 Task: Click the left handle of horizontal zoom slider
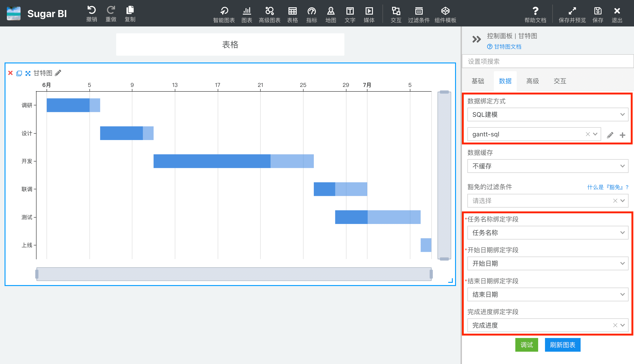click(37, 274)
